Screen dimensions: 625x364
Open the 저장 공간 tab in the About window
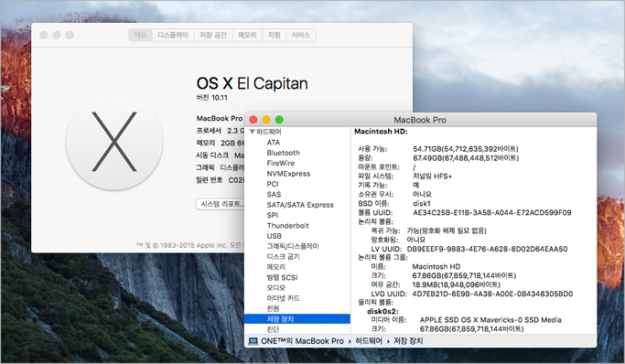213,35
